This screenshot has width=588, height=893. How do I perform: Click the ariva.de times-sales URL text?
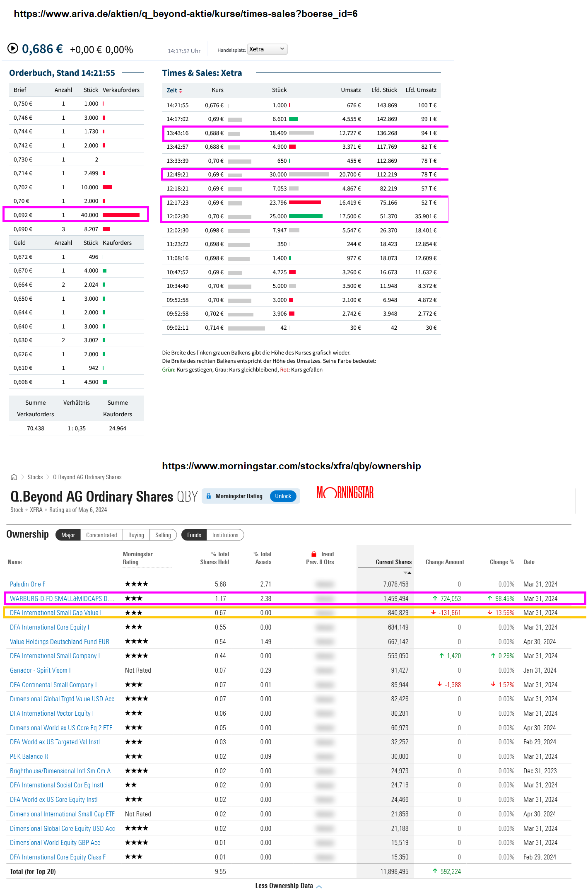pyautogui.click(x=186, y=14)
